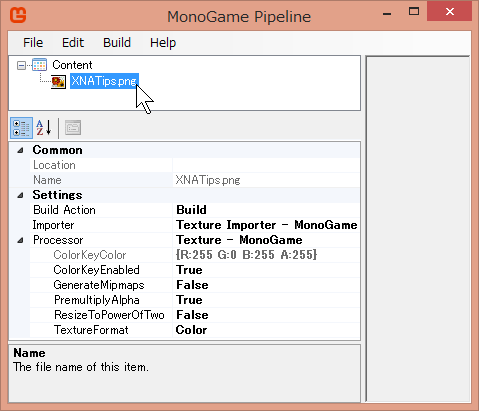Select the Name property label

pos(47,180)
